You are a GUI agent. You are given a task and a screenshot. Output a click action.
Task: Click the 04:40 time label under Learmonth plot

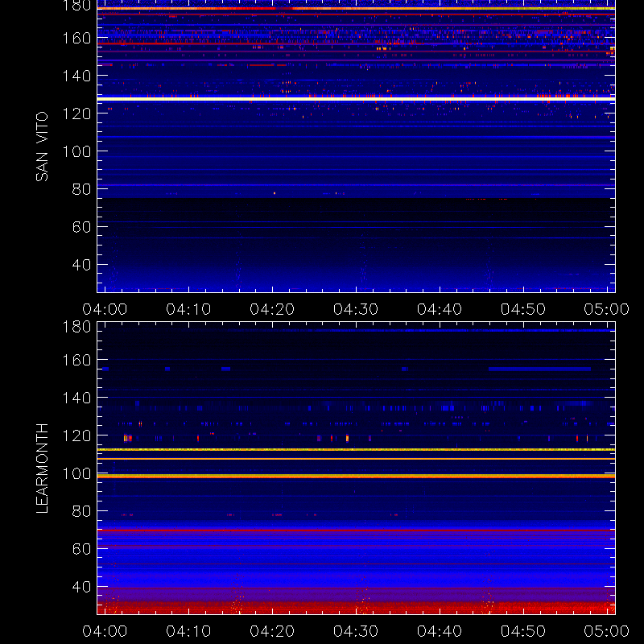[440, 631]
